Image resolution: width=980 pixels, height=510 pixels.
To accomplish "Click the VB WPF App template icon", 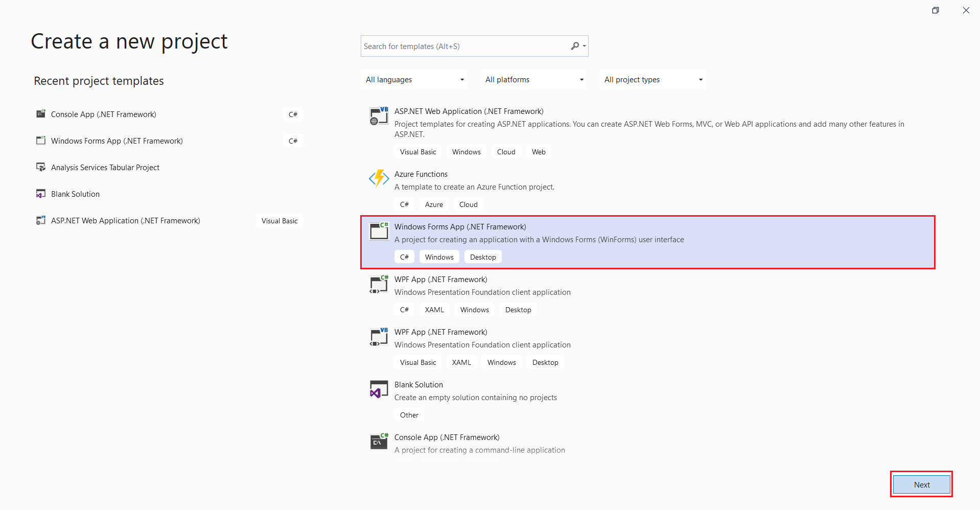I will click(379, 337).
